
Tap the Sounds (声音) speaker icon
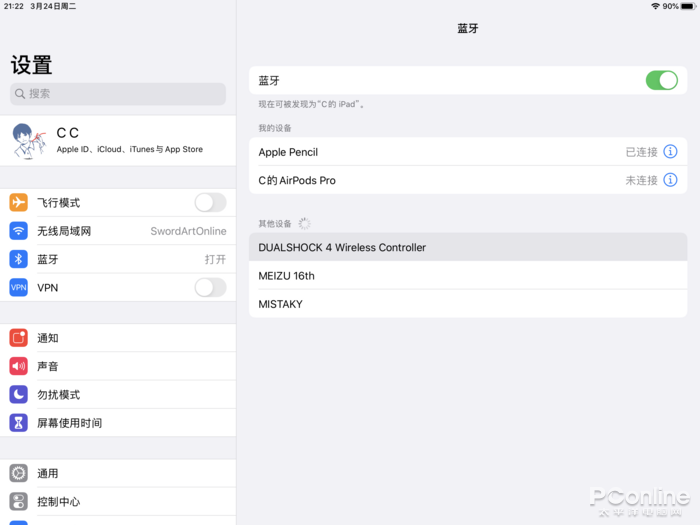[x=18, y=366]
